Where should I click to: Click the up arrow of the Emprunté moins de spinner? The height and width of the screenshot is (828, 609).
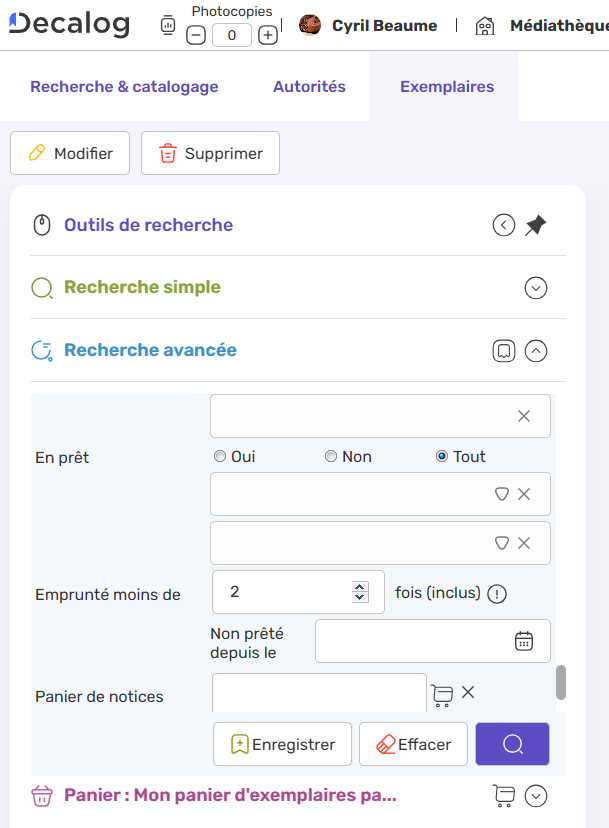point(359,587)
